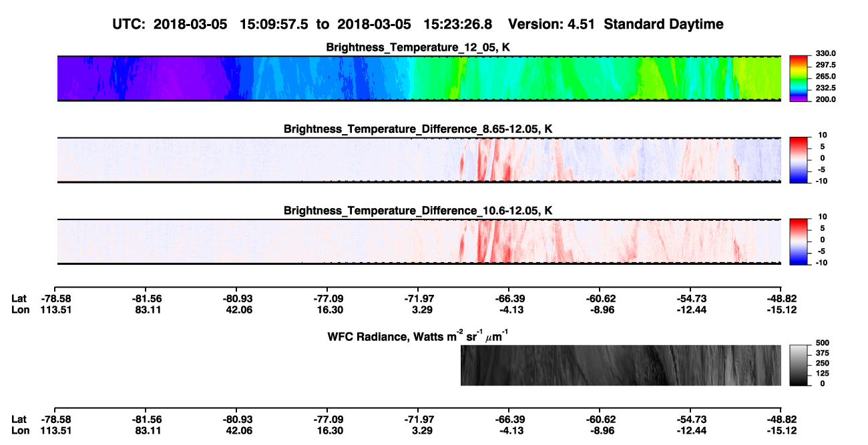Click the 10 tick on 8.65-12.05 colorbar
This screenshot has height=445, width=868.
pyautogui.click(x=821, y=135)
